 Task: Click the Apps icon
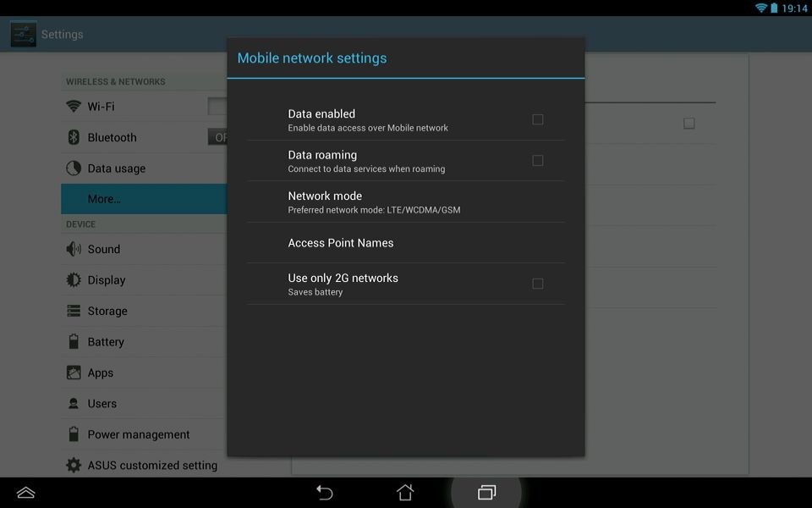74,373
